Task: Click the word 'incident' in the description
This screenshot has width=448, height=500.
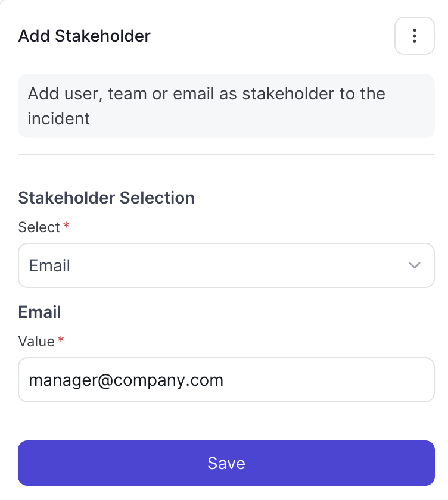Action: [x=59, y=118]
